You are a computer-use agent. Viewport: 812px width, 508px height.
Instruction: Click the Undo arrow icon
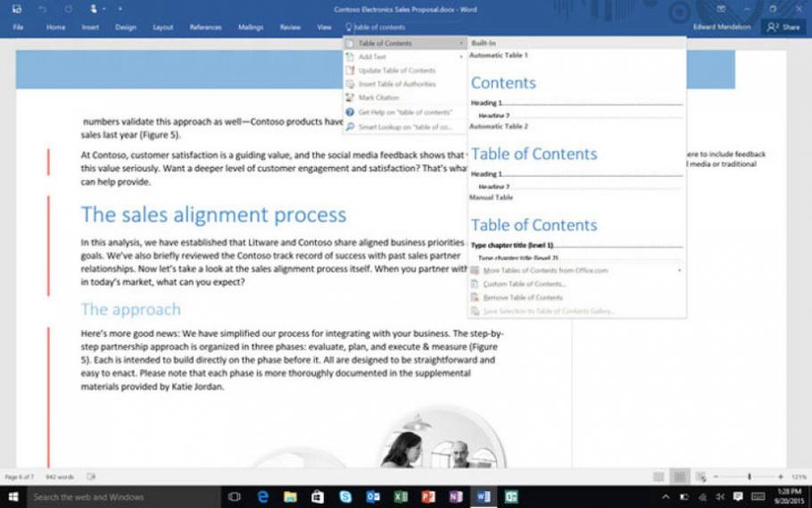click(42, 9)
